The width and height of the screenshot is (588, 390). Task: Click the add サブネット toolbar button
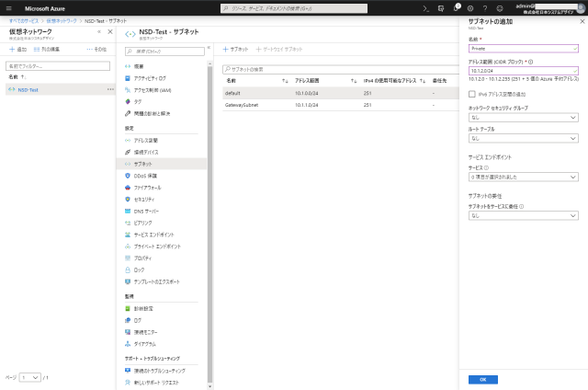236,48
